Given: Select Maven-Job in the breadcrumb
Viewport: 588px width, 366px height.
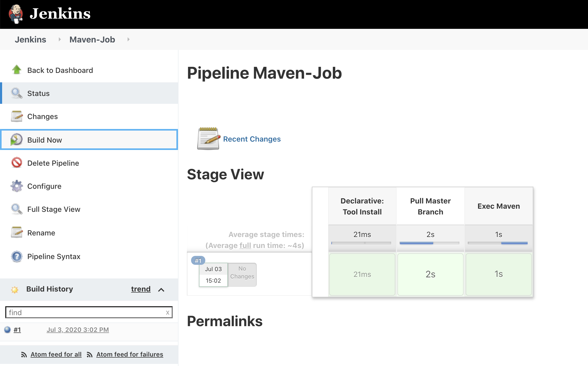Looking at the screenshot, I should tap(92, 39).
